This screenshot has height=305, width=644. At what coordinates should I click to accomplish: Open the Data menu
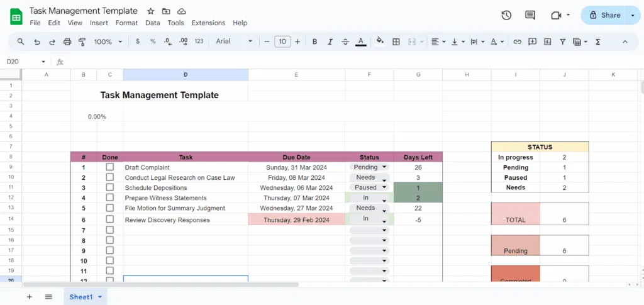coord(152,23)
